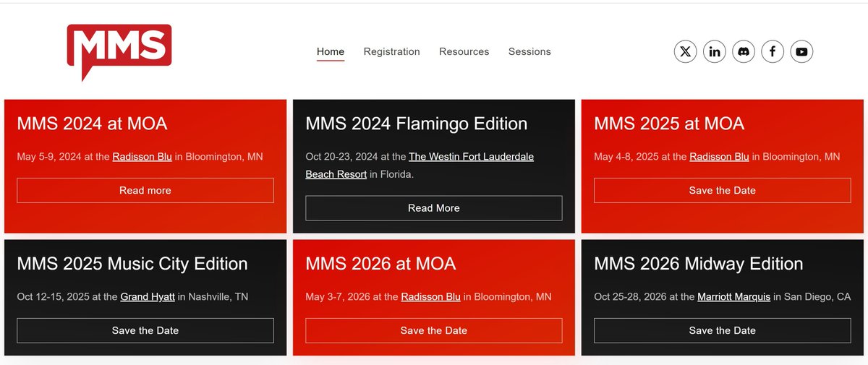Image resolution: width=868 pixels, height=365 pixels.
Task: Click Save the Date for Music City Edition
Action: coord(145,330)
